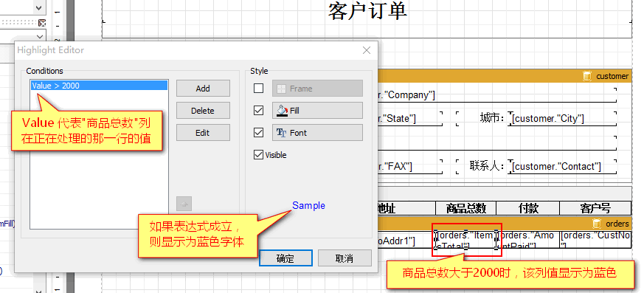Click the orders band header bar
The height and width of the screenshot is (293, 644).
pos(505,224)
